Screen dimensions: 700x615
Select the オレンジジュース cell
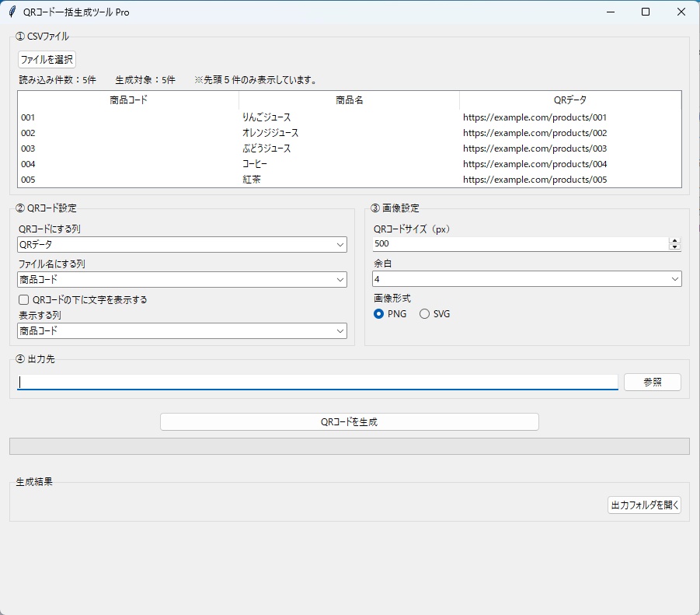[270, 133]
